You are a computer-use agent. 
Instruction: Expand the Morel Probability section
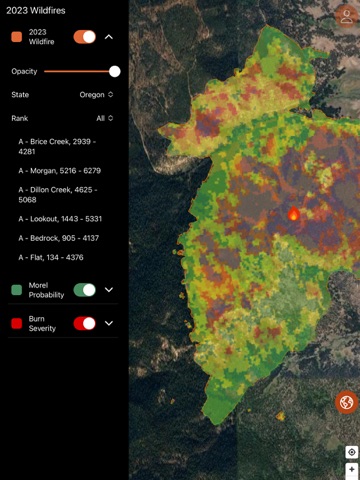[x=109, y=290]
